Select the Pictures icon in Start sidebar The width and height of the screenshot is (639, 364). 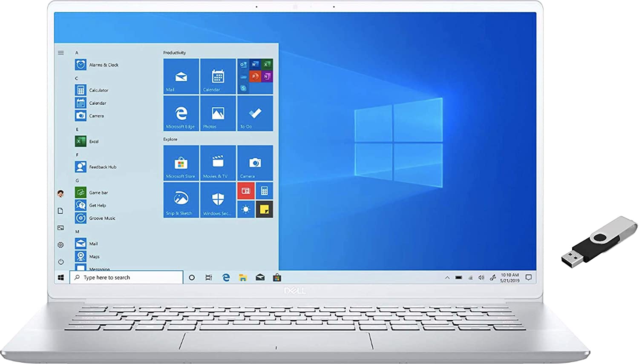pos(60,227)
